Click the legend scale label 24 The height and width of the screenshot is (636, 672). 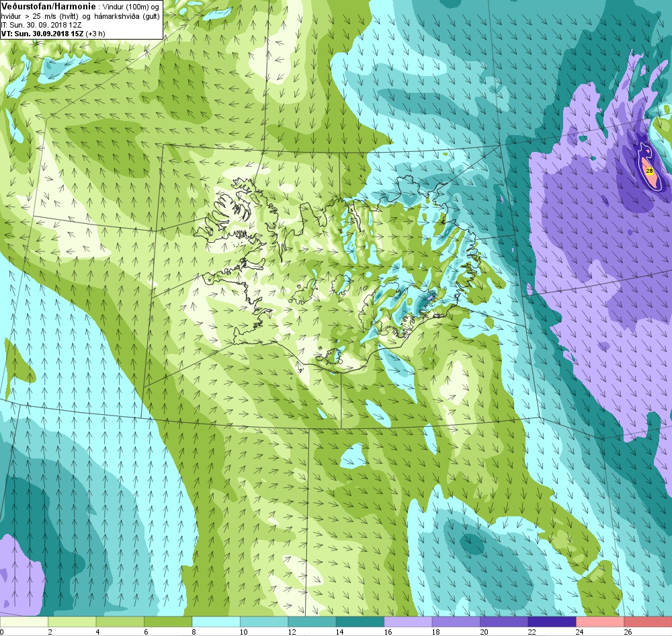coord(580,632)
